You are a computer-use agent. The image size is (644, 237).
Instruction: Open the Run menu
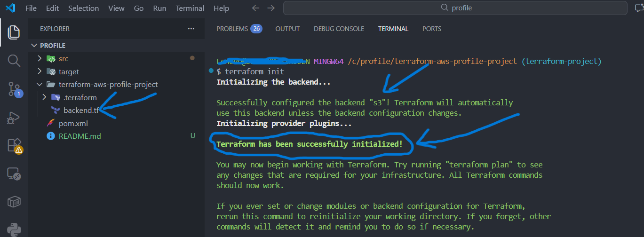[159, 8]
